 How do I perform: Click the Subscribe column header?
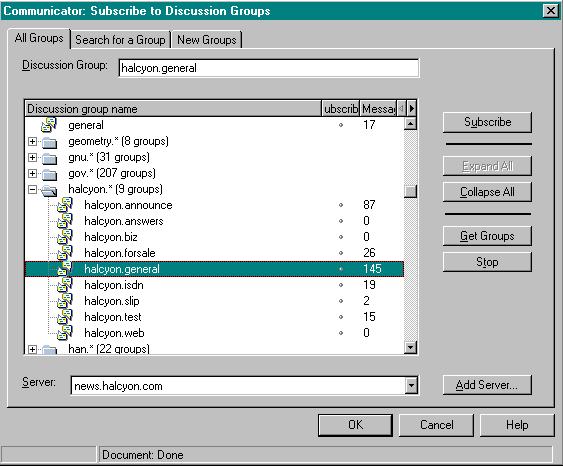(340, 108)
